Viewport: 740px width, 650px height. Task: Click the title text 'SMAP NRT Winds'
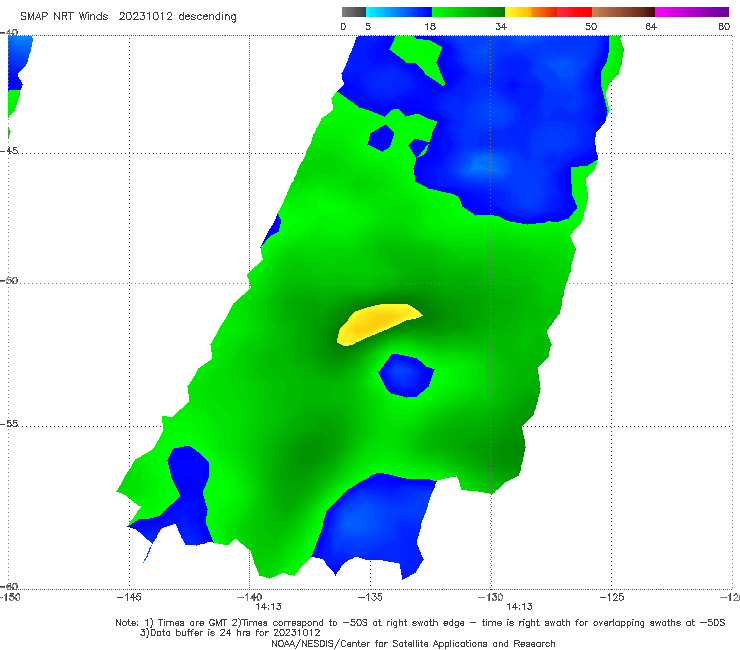[64, 16]
